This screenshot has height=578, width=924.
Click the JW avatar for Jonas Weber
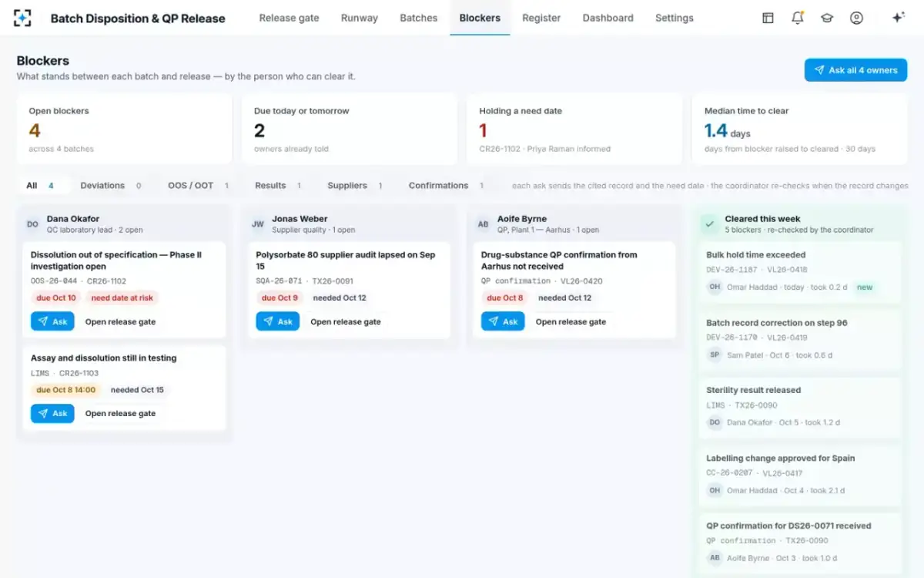coord(258,224)
